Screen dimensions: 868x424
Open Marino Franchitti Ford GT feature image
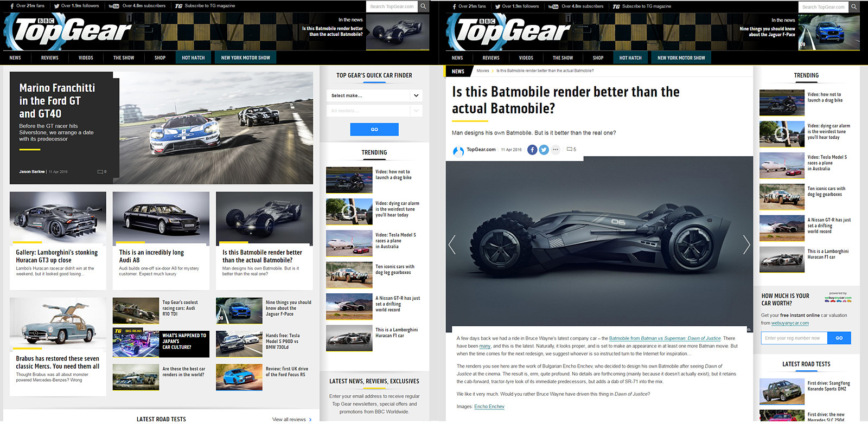216,128
